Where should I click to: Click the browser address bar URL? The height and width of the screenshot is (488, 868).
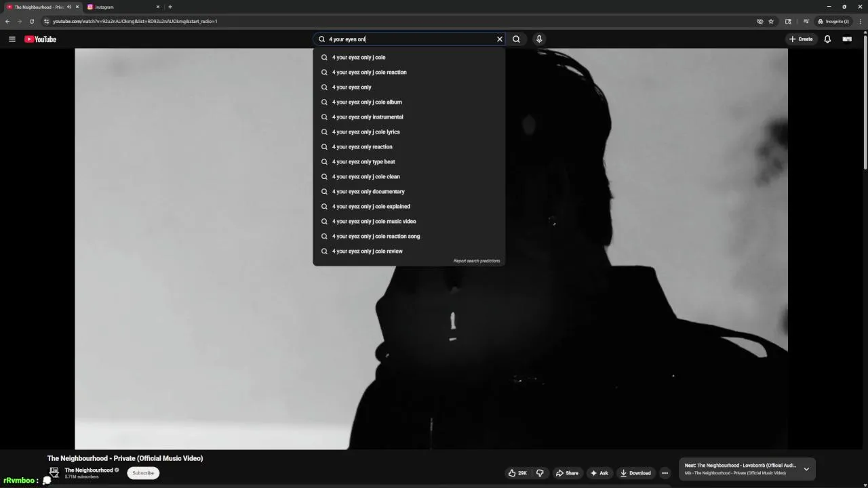point(135,22)
